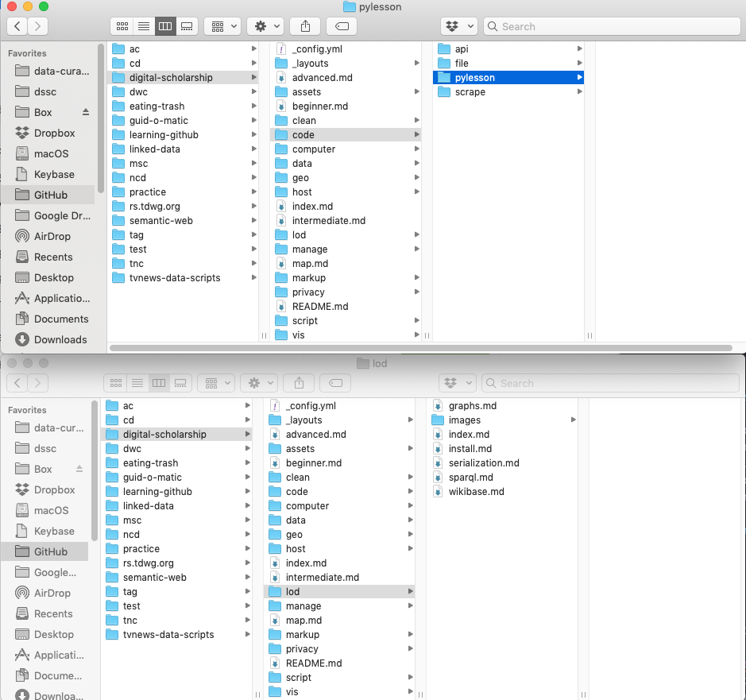Open group-by dropdown in lod window
The width and height of the screenshot is (746, 700).
(216, 383)
